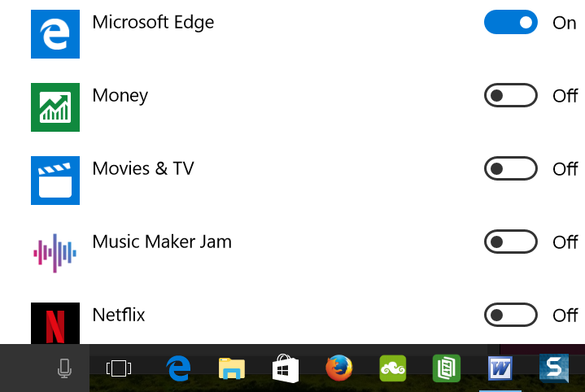The height and width of the screenshot is (392, 585).
Task: Turn on the Netflix toggle
Action: click(x=511, y=315)
